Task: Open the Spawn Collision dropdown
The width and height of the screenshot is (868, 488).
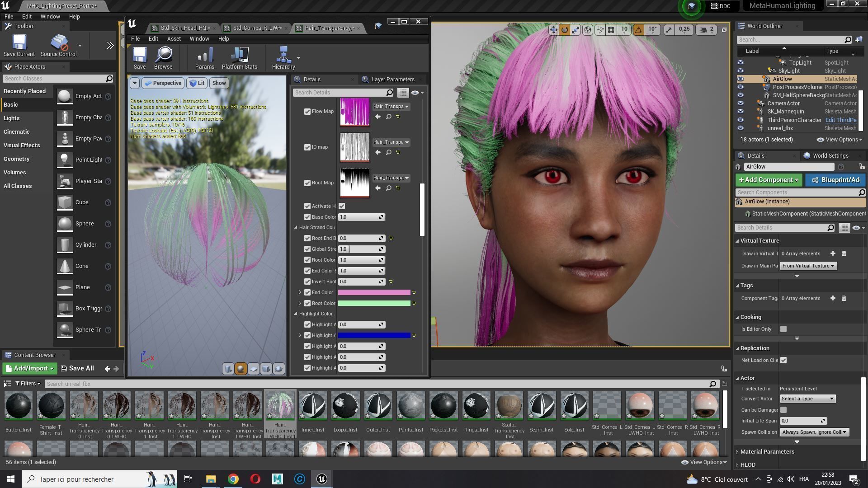Action: [x=814, y=432]
